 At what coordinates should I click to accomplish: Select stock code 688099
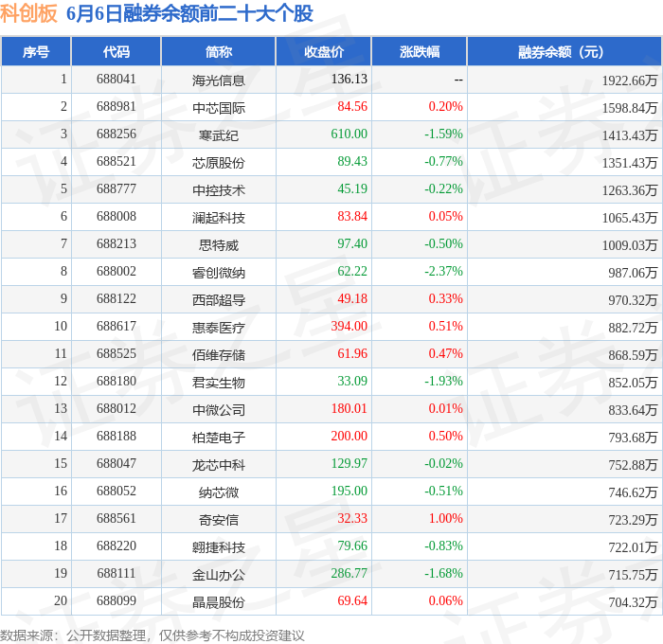(x=116, y=600)
